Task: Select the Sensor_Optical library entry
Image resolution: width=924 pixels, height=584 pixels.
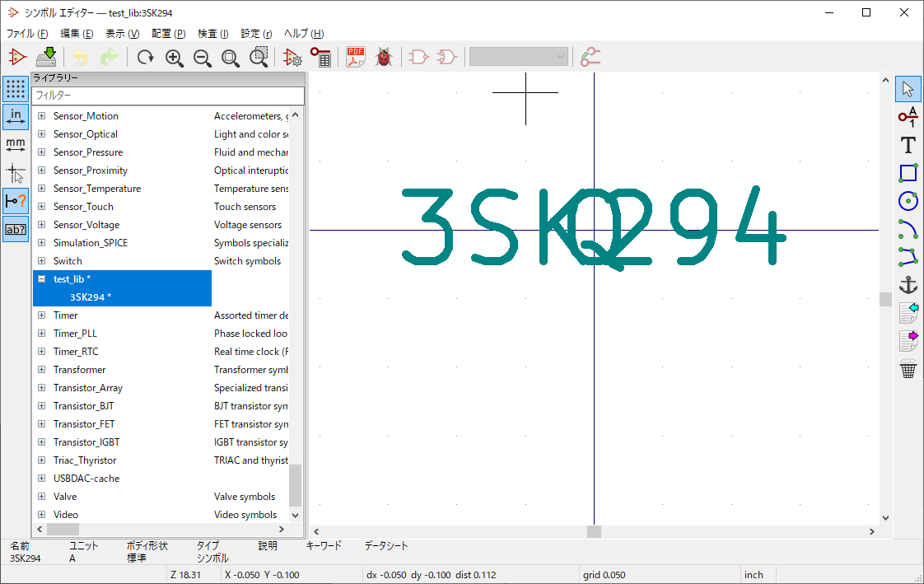Action: click(x=86, y=134)
